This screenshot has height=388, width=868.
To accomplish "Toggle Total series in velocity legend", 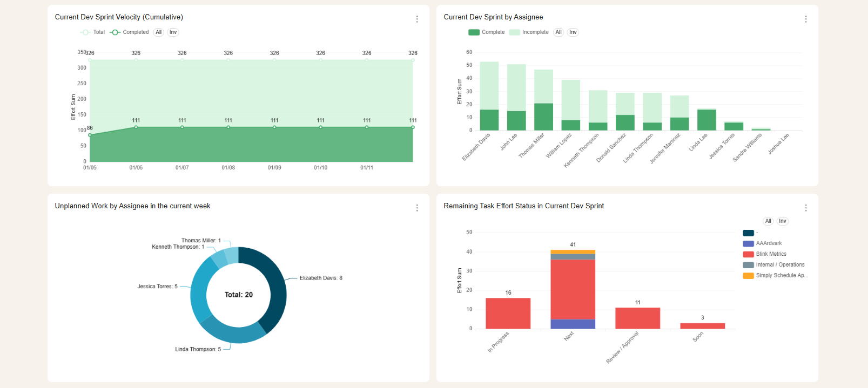I will click(92, 32).
